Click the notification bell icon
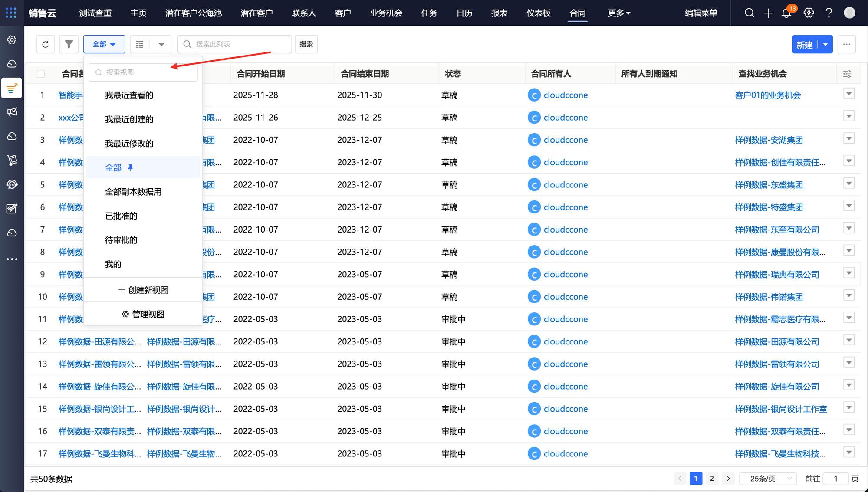 786,13
